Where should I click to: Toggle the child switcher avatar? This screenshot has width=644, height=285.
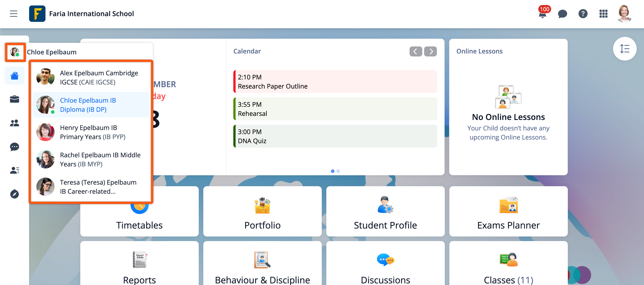pyautogui.click(x=15, y=52)
